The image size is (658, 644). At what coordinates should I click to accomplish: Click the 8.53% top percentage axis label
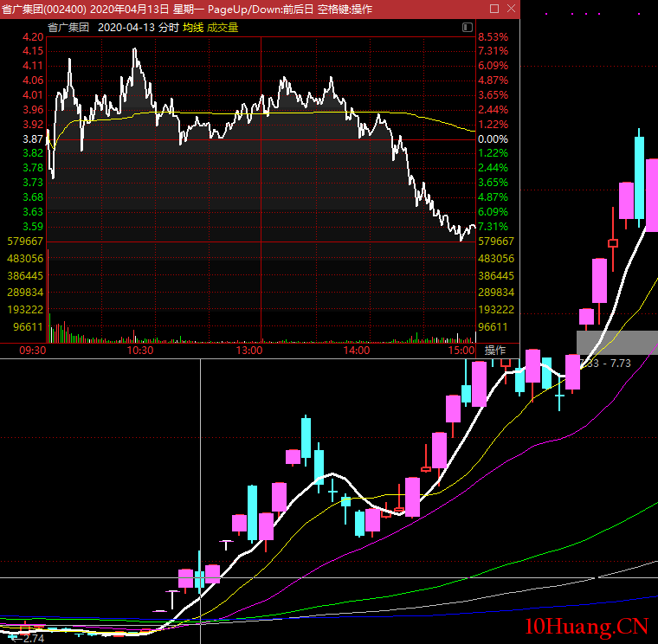(493, 37)
